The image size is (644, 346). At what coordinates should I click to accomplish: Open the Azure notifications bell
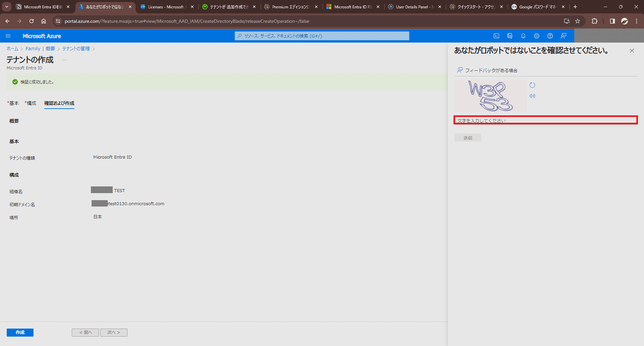[523, 36]
